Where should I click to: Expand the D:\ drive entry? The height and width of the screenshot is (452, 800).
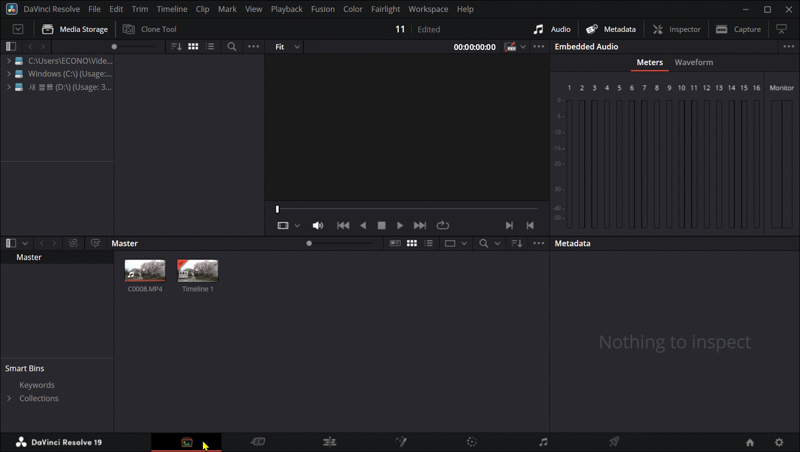(x=9, y=87)
